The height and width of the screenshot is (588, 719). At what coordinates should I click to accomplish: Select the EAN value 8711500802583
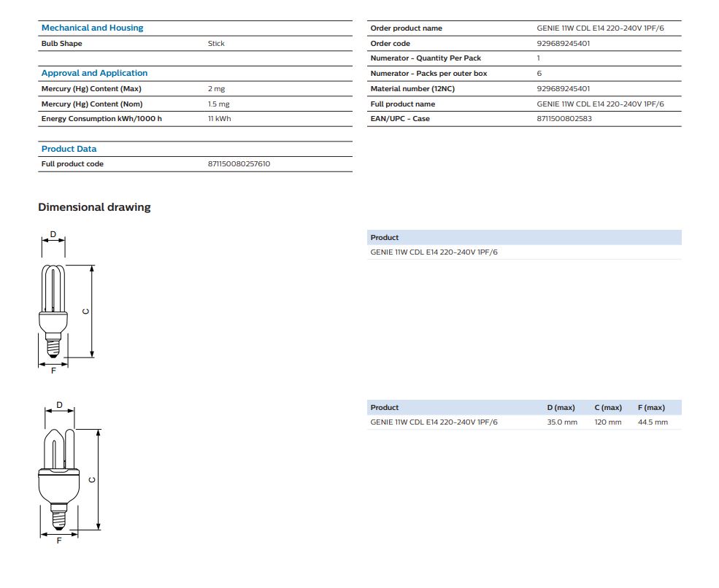point(564,119)
